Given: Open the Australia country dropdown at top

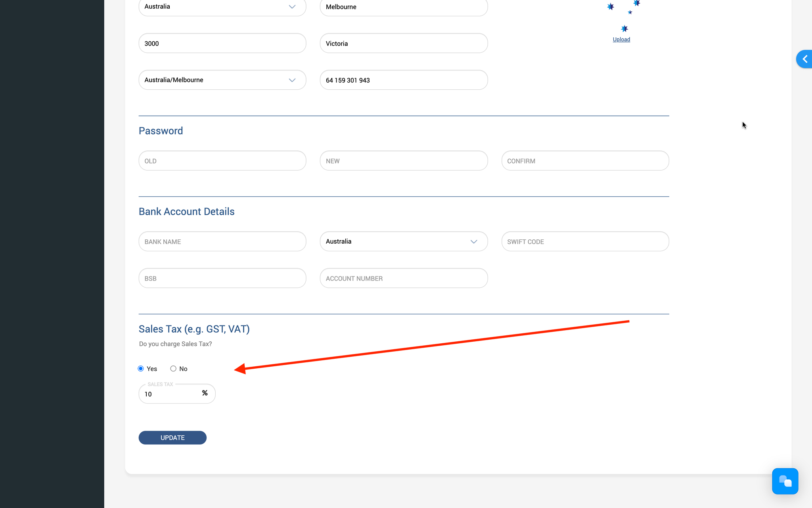Looking at the screenshot, I should [222, 7].
